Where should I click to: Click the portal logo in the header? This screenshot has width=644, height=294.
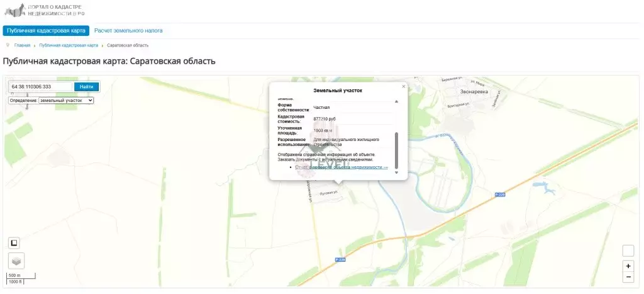pos(44,10)
